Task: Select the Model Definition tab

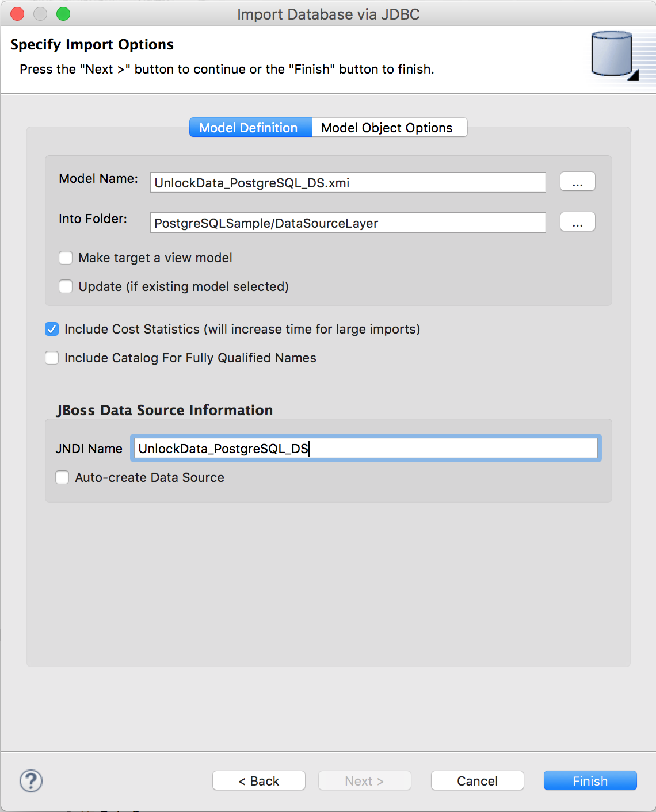Action: click(x=250, y=127)
